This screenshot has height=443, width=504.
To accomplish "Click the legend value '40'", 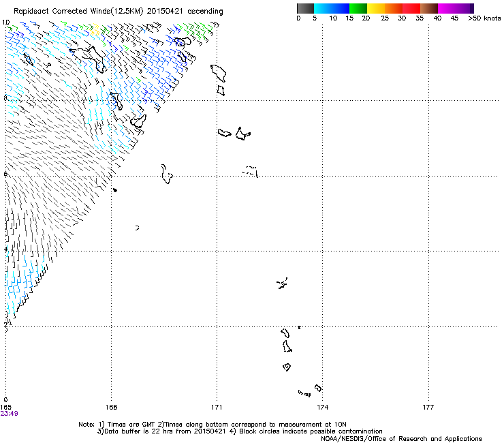I will click(x=437, y=18).
